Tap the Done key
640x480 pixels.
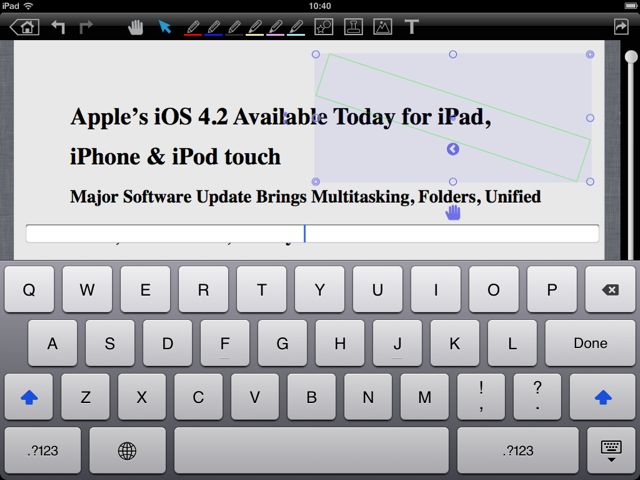pos(590,343)
